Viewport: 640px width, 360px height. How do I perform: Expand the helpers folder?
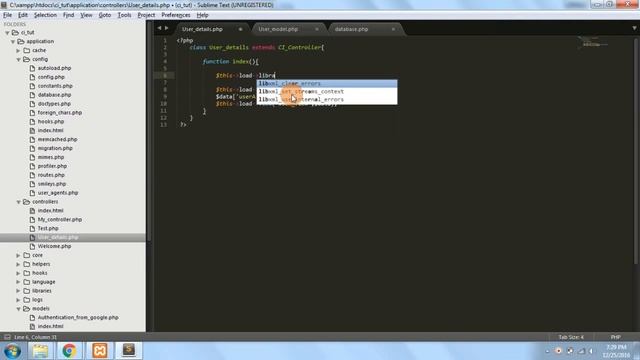[18, 264]
